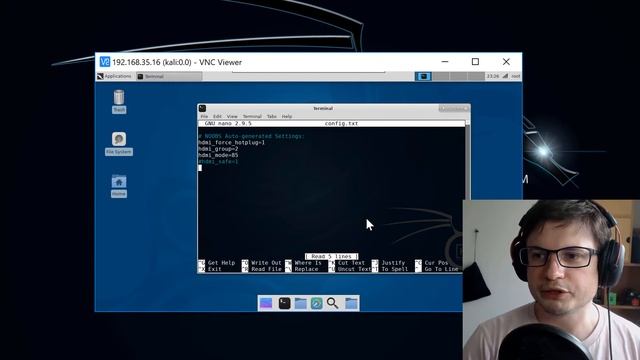
Task: Click the Terminal window's title icon
Action: point(202,108)
